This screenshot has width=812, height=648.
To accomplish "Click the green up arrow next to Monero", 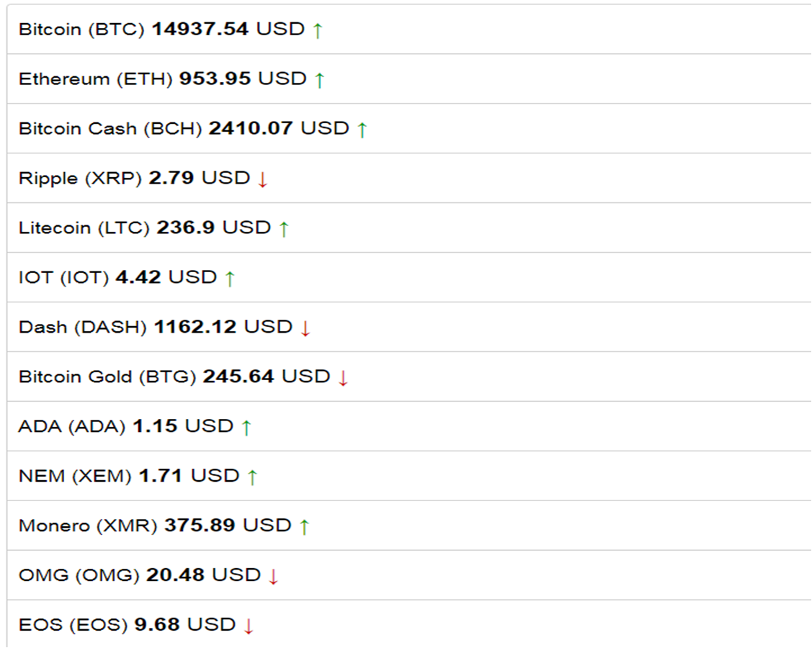I will coord(304,528).
